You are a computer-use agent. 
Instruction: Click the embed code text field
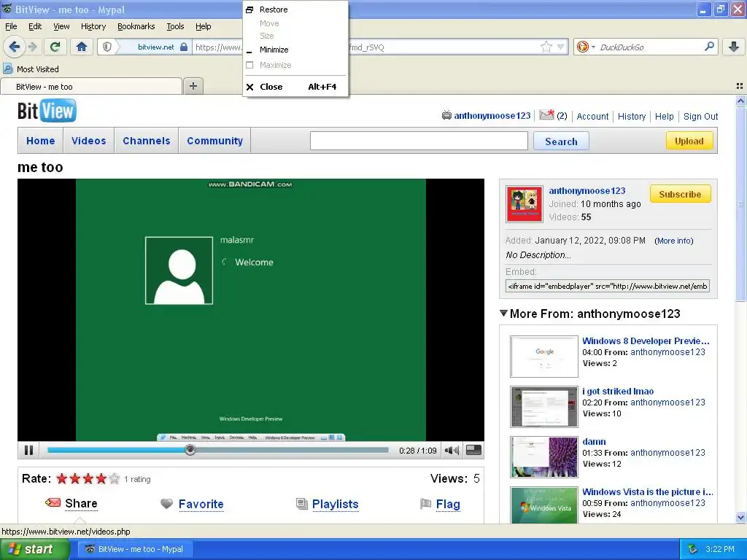click(x=608, y=286)
